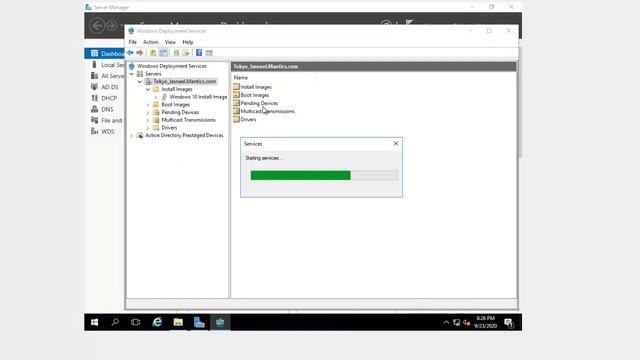This screenshot has height=360, width=640.
Task: Select the Servers tree node label
Action: (153, 74)
